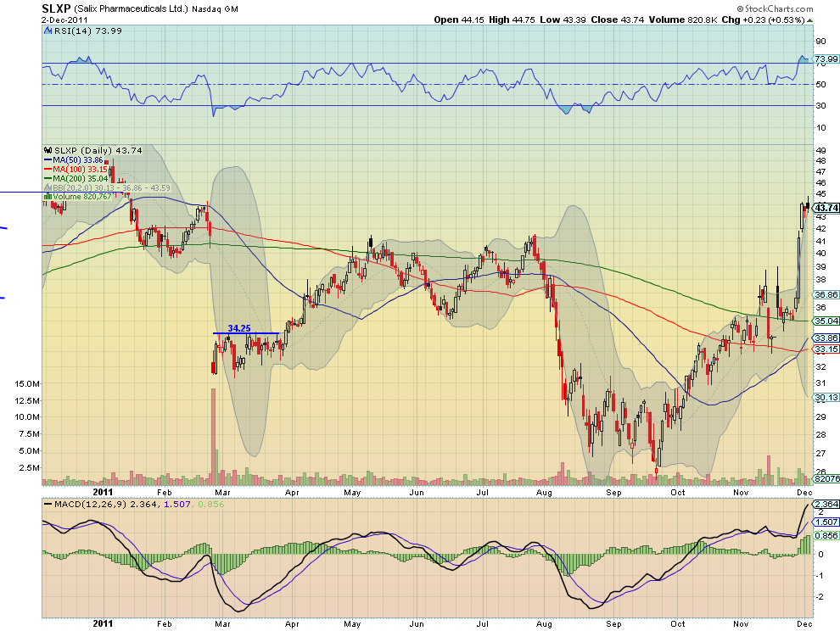This screenshot has height=631, width=840.
Task: Click the Jun label below the MACD panel
Action: (417, 624)
